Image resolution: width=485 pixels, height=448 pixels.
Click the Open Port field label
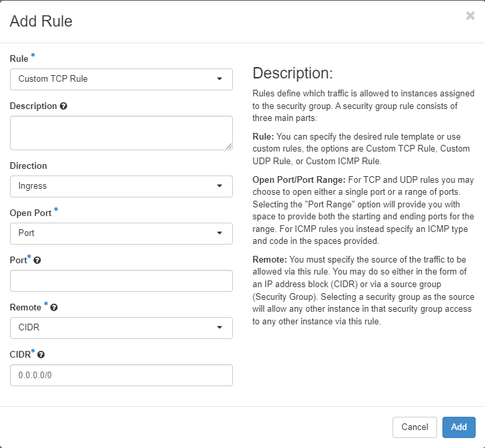pos(30,213)
